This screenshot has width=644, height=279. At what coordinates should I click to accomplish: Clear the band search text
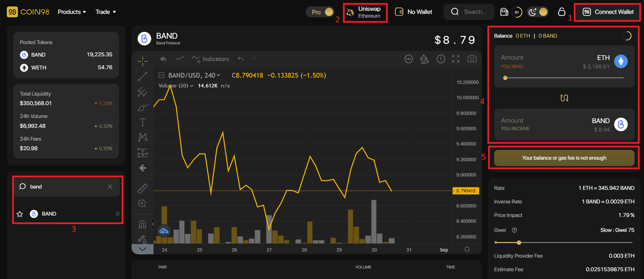pyautogui.click(x=110, y=187)
